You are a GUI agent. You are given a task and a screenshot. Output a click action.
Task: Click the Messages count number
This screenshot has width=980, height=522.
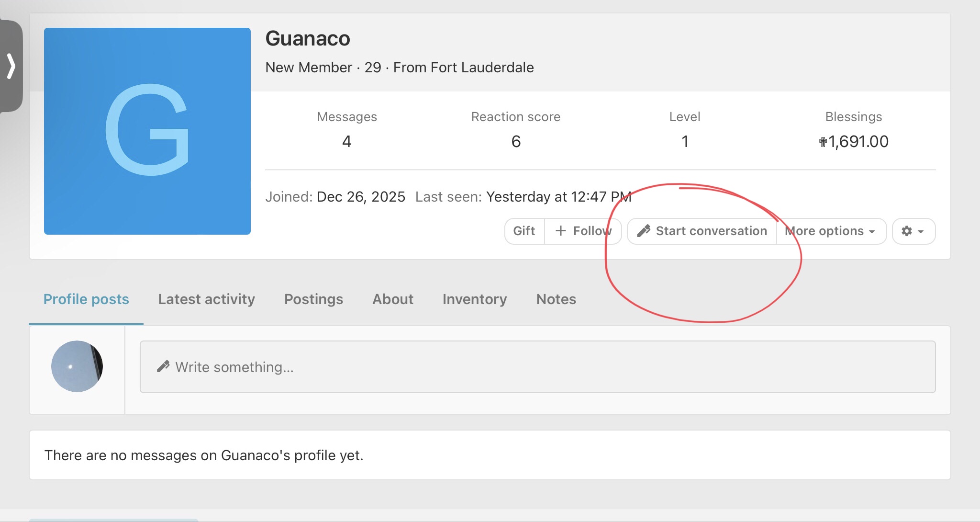(x=347, y=142)
